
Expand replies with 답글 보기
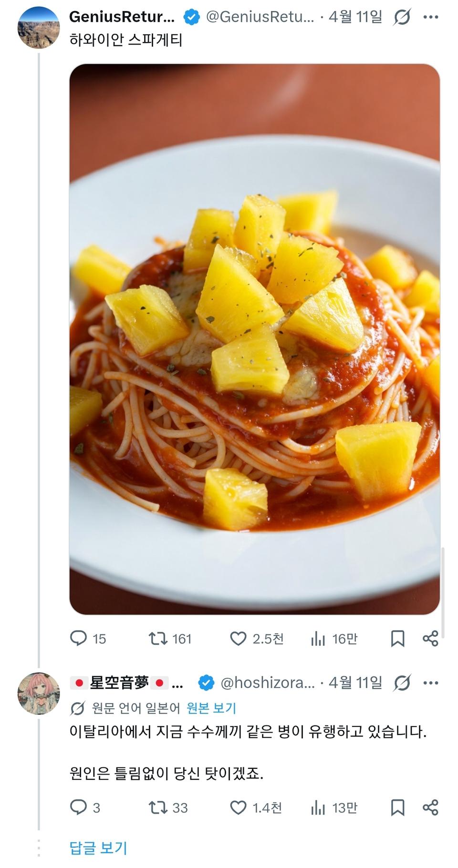point(98,847)
